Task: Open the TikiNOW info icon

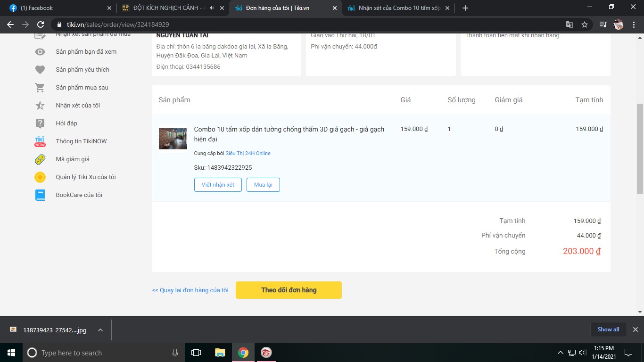Action: (40, 141)
